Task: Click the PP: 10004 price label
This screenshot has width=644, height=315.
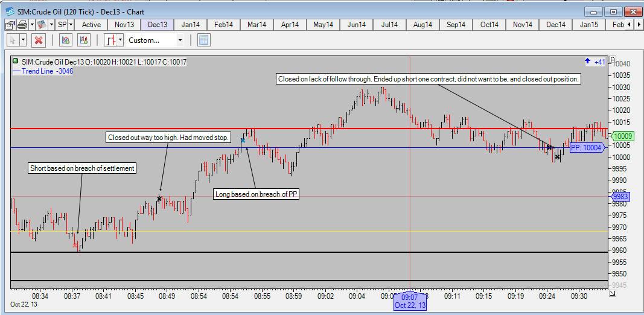Action: point(587,148)
